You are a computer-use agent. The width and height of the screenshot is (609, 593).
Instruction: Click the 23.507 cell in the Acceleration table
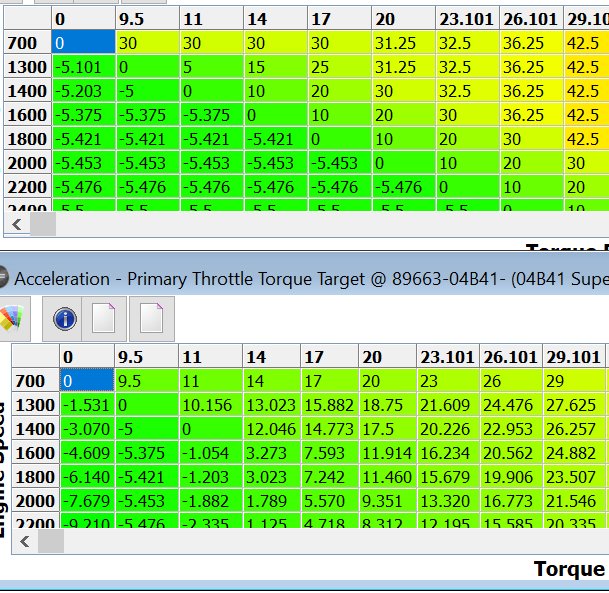tap(574, 476)
